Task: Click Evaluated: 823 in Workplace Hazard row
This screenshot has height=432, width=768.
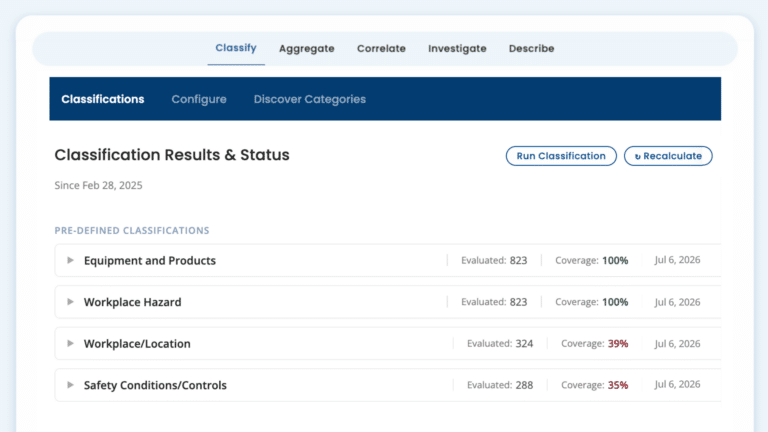Action: tap(494, 302)
